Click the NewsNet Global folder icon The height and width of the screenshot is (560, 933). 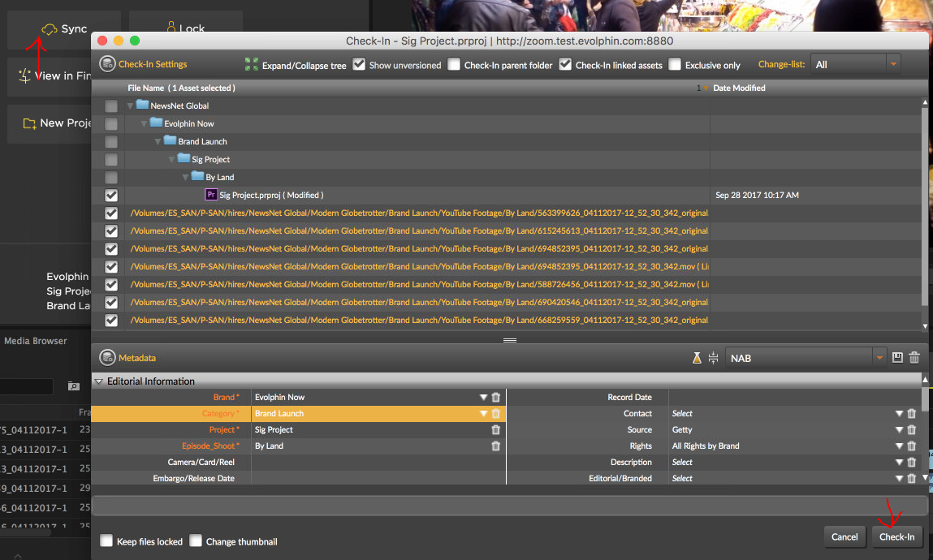[142, 105]
